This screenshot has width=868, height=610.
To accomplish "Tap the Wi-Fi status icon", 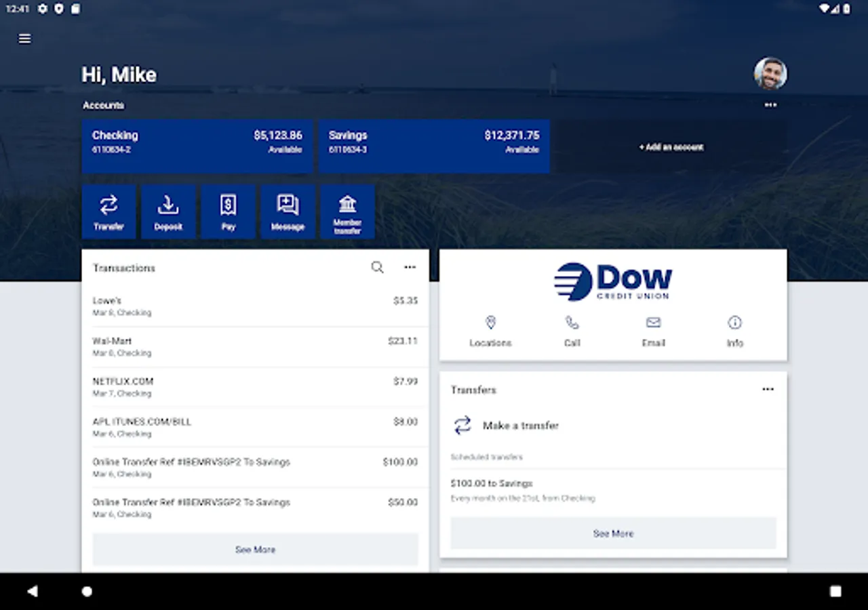I will point(825,9).
